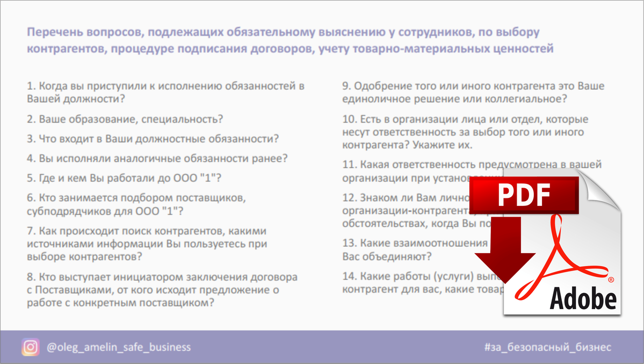Click question 8 about contract initiator
The height and width of the screenshot is (364, 644).
pos(162,290)
